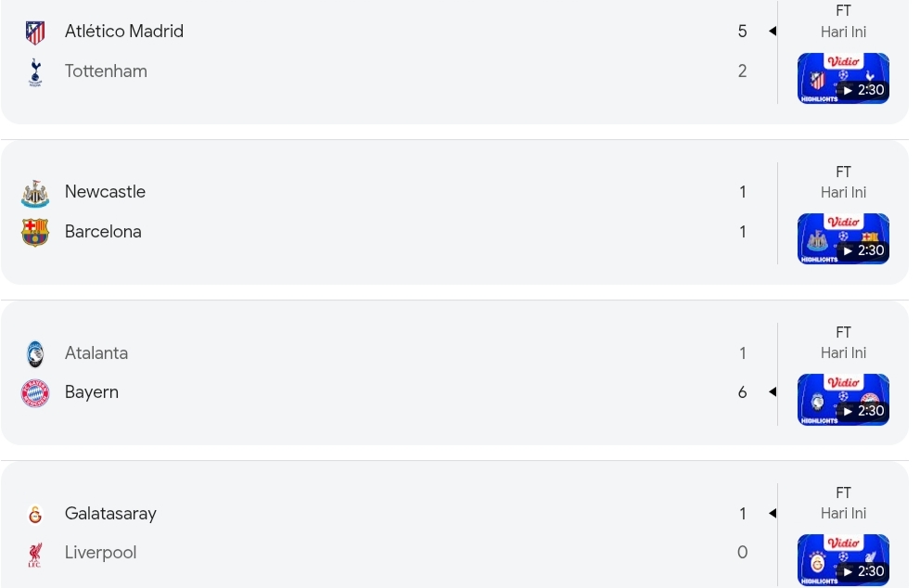Click the Tottenham club crest
The height and width of the screenshot is (588, 920).
point(35,72)
